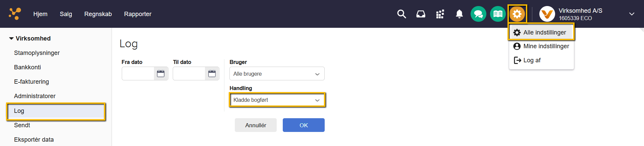The height and width of the screenshot is (146, 644).
Task: Open the apps grid icon
Action: [440, 14]
